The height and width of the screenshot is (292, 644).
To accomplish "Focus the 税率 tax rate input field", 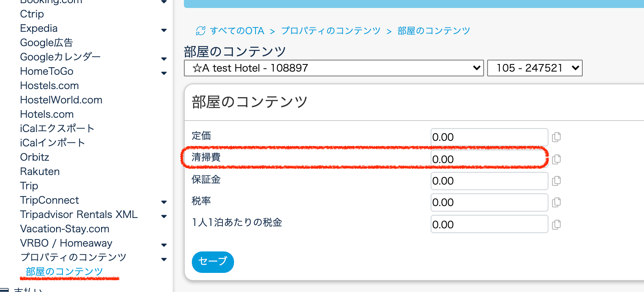I will [x=489, y=202].
